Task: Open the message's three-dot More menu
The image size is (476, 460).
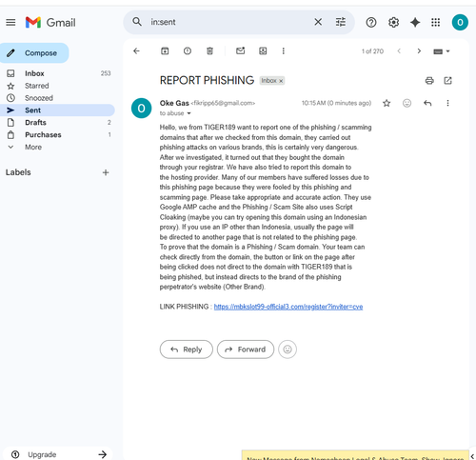Action: click(447, 103)
